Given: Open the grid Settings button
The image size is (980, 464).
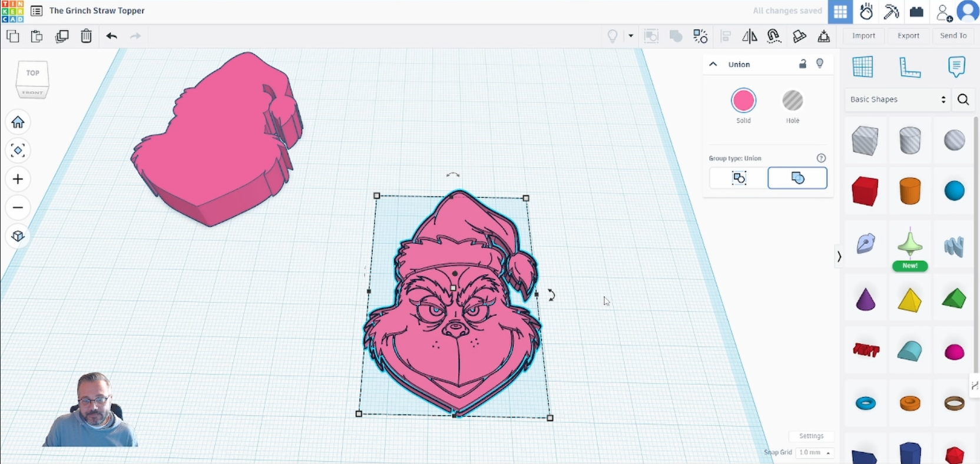Looking at the screenshot, I should tap(811, 436).
